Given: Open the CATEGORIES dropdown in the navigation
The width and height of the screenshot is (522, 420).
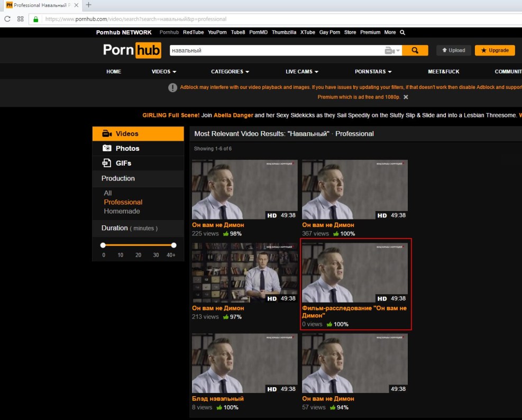Looking at the screenshot, I should (230, 71).
